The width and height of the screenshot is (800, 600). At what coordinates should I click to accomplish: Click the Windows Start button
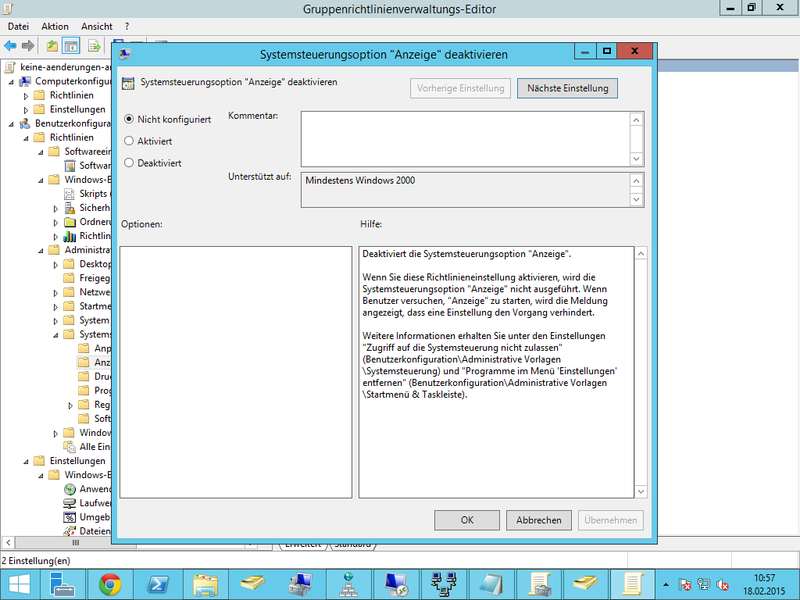(x=20, y=584)
